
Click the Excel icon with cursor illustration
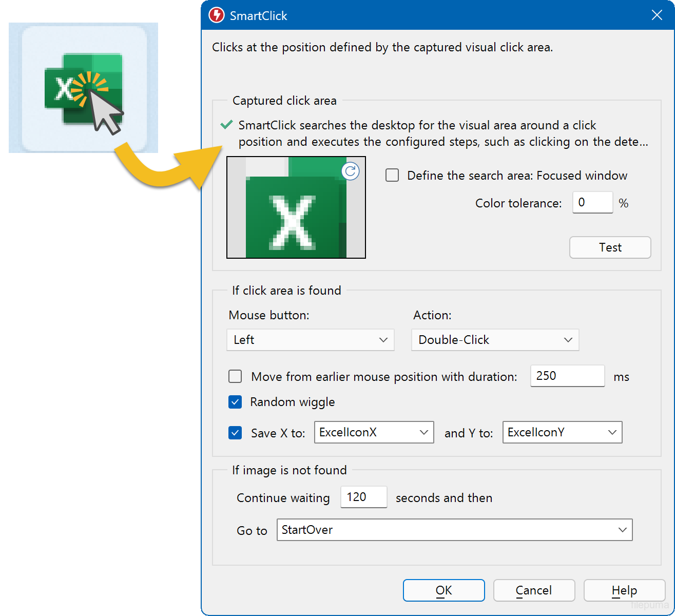pos(84,88)
